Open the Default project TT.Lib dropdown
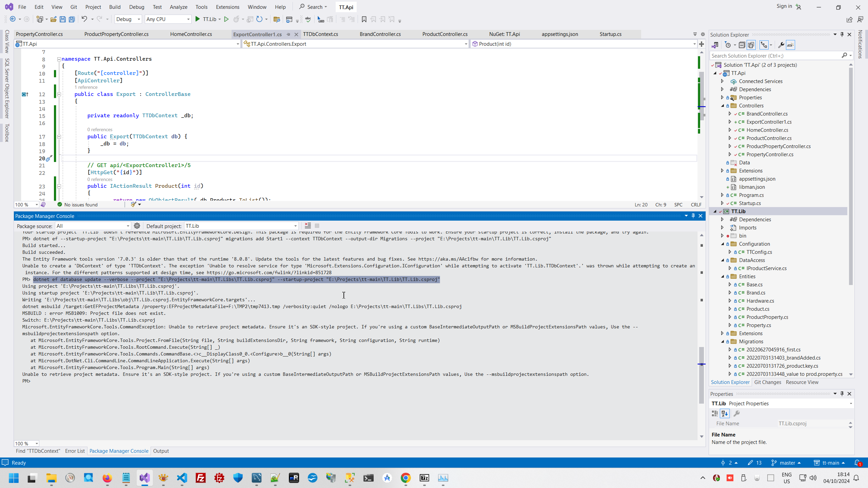 click(x=295, y=226)
